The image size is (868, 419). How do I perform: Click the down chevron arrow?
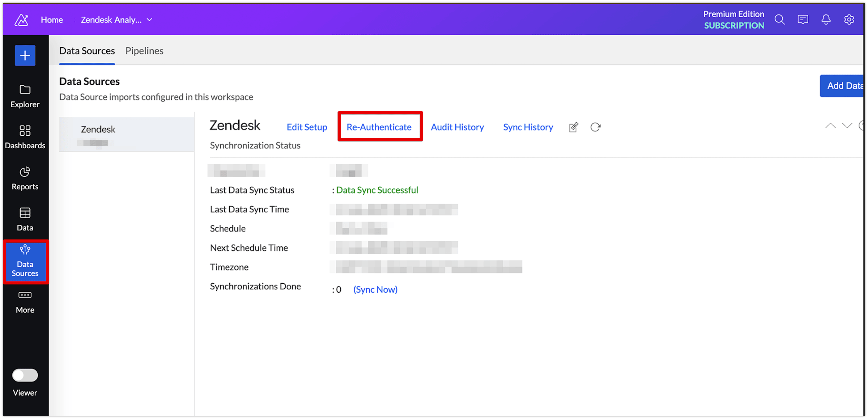[x=847, y=126]
